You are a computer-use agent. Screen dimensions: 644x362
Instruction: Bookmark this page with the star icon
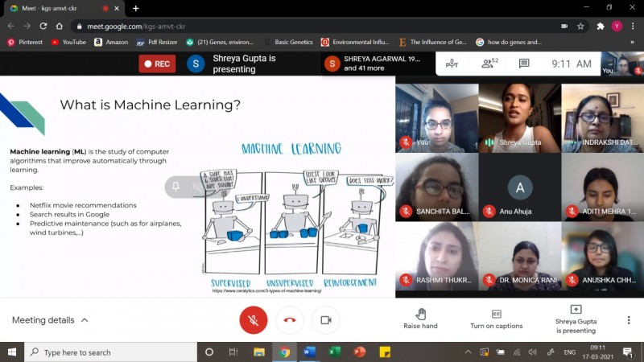click(580, 27)
